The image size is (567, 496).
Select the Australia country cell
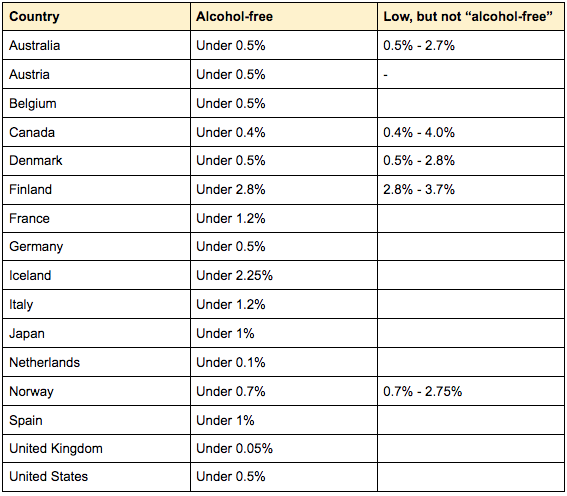pyautogui.click(x=97, y=45)
